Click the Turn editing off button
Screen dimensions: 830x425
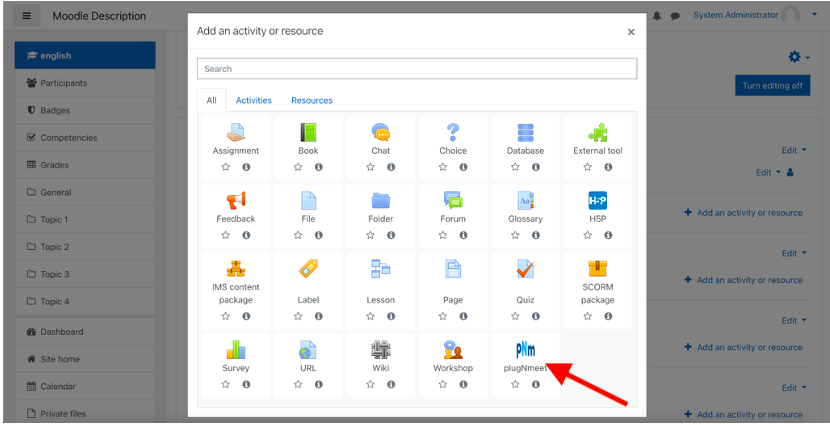[x=772, y=85]
